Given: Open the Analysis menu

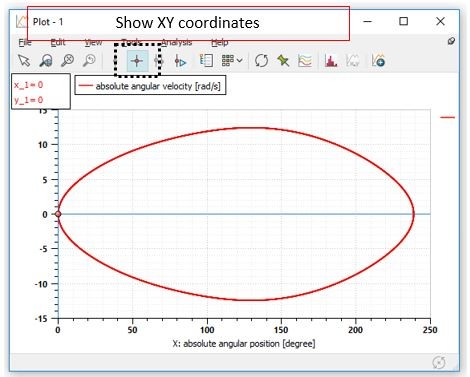Looking at the screenshot, I should click(x=177, y=42).
